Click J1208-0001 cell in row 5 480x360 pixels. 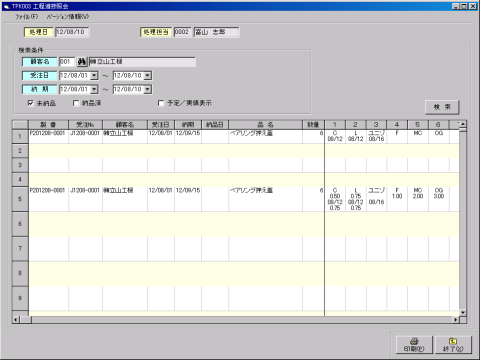pos(85,199)
